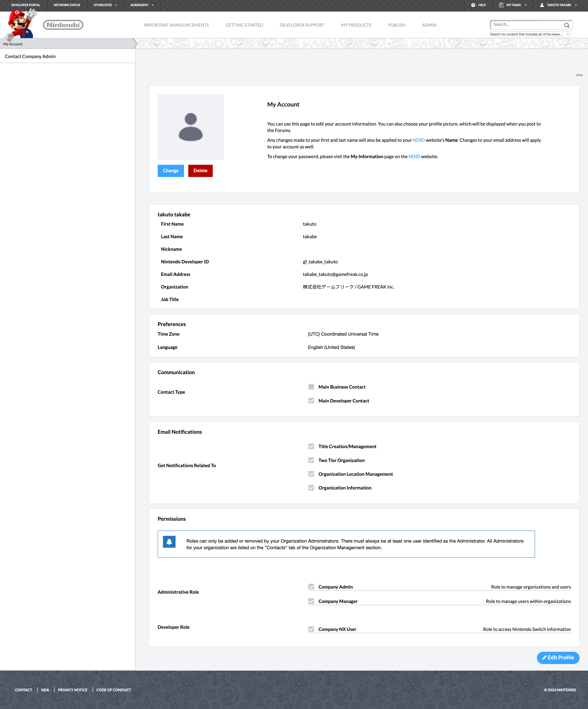Click "Role to manage users within organizations" text
Image resolution: width=588 pixels, height=709 pixels.
tap(528, 601)
